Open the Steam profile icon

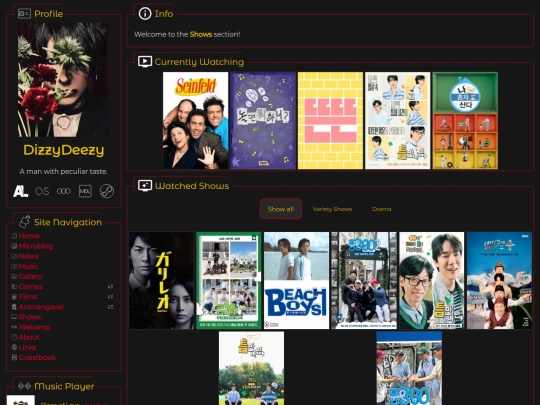(x=107, y=191)
